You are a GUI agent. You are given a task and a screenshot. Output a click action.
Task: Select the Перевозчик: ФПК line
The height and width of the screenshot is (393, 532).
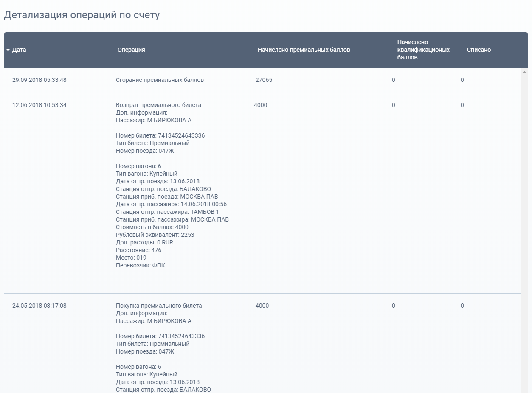pyautogui.click(x=141, y=265)
